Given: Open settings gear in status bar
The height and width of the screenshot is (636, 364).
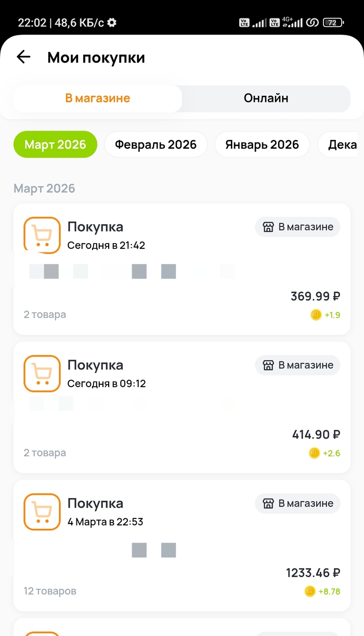Looking at the screenshot, I should (112, 22).
